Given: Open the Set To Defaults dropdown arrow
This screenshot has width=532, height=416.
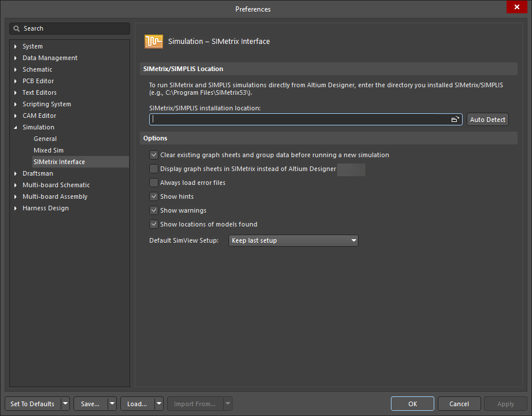Looking at the screenshot, I should pos(65,403).
